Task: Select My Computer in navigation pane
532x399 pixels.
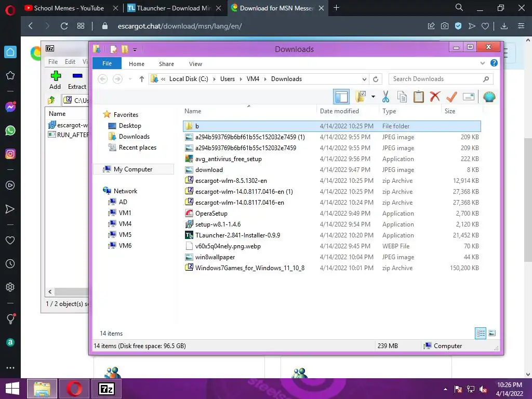Action: click(133, 169)
